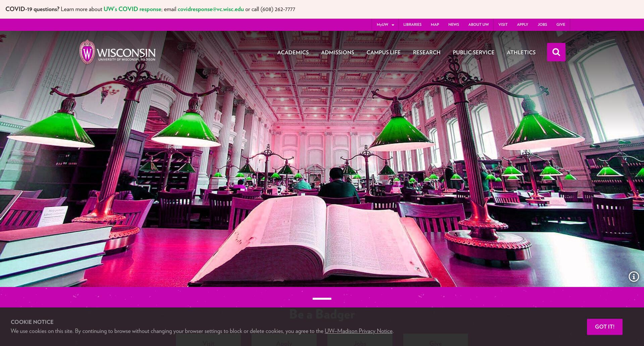Open the Libraries link in top bar

click(x=412, y=24)
